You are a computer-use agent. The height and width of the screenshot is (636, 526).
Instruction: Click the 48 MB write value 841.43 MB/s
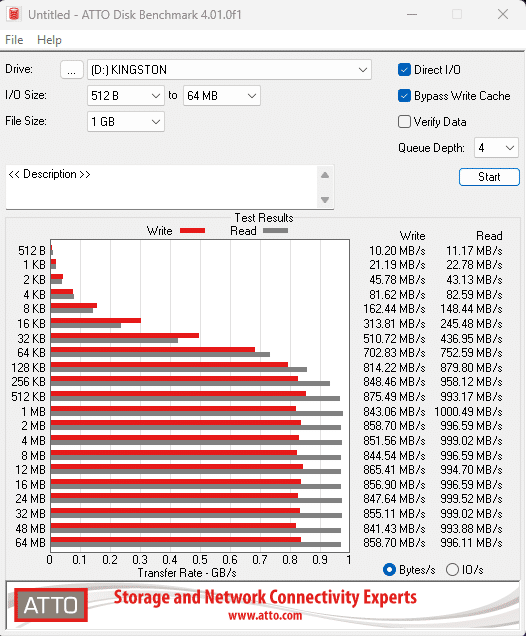pos(394,529)
